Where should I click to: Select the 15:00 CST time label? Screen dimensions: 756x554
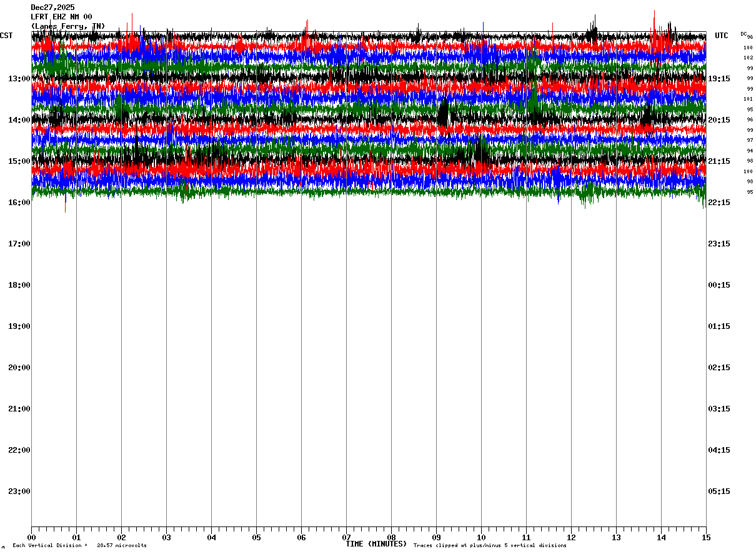pyautogui.click(x=19, y=161)
